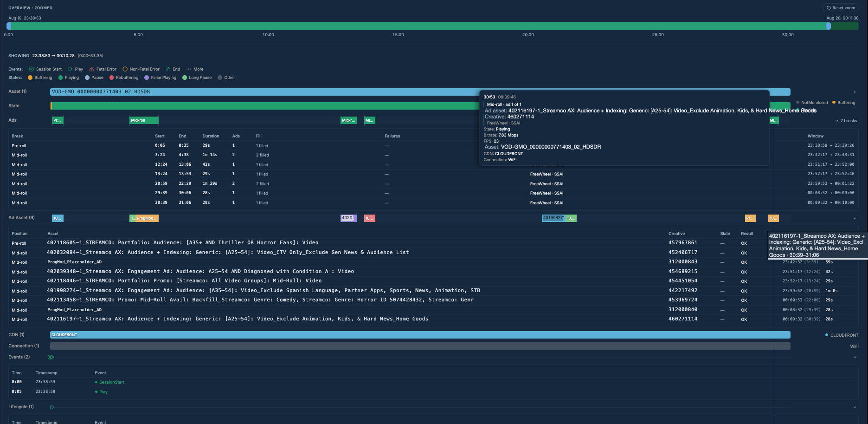The image size is (868, 424).
Task: Click creative ID 457967861
Action: (682, 243)
